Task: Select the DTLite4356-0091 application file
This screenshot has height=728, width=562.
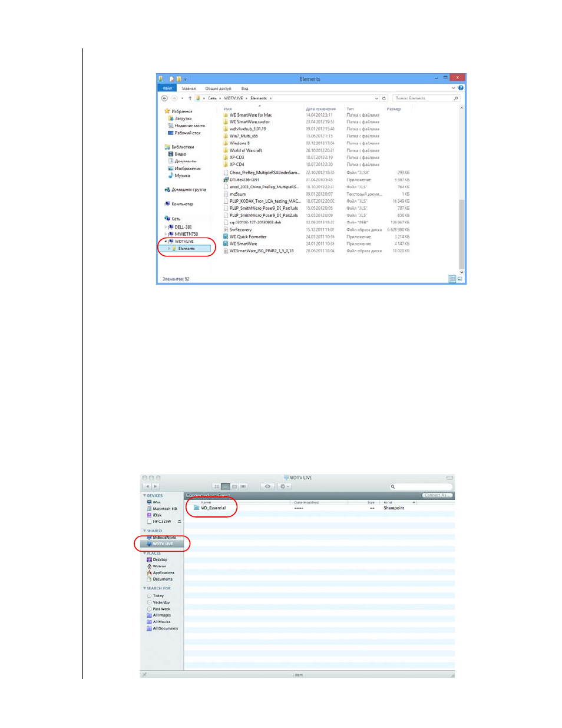Action: click(x=242, y=180)
